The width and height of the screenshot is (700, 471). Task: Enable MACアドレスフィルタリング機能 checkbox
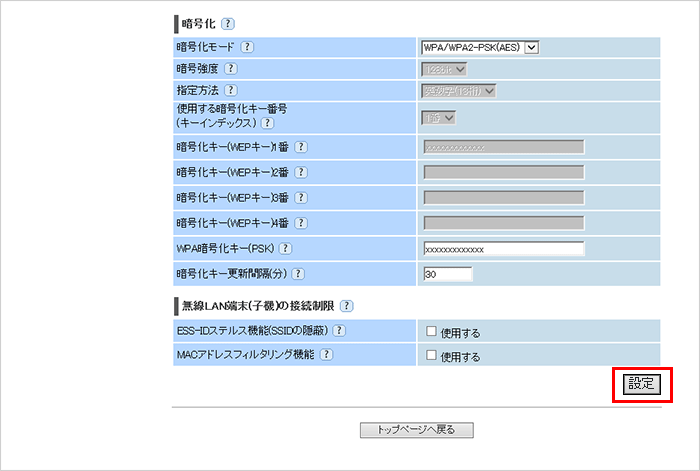click(x=430, y=355)
